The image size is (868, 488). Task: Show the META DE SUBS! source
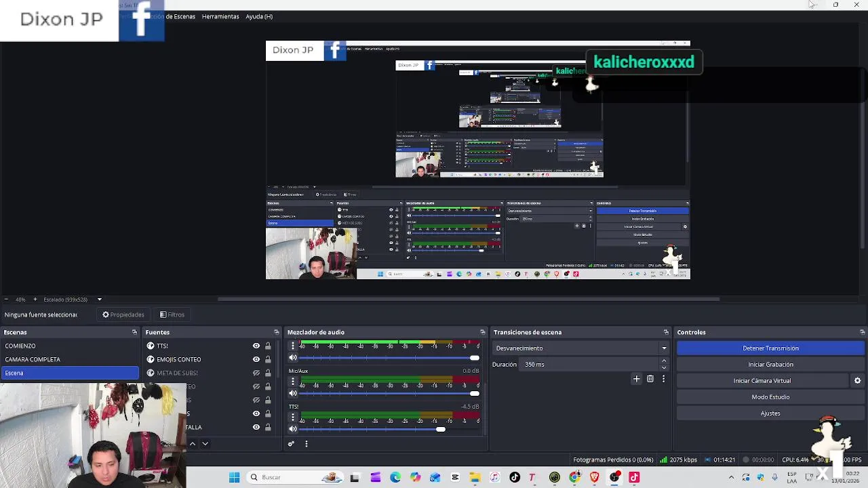tap(256, 373)
